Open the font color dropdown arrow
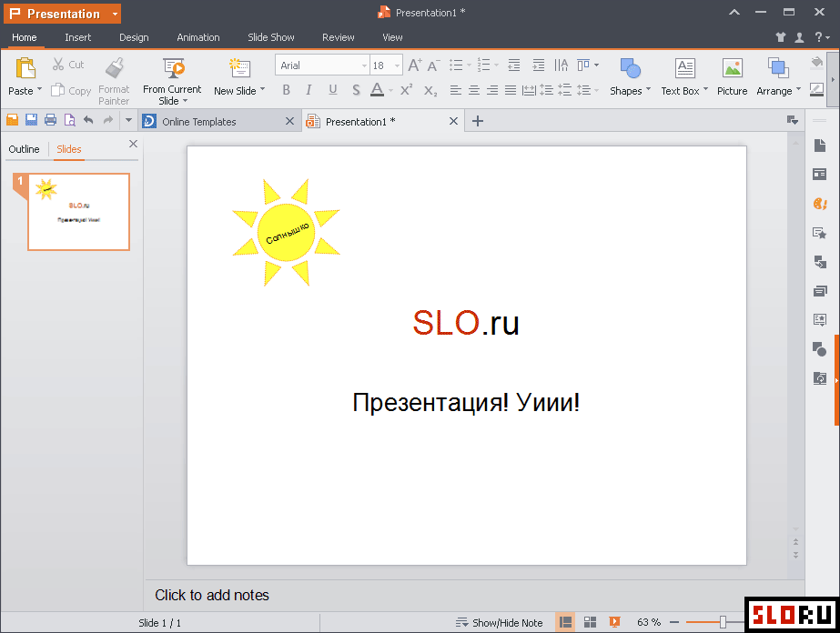 [390, 91]
